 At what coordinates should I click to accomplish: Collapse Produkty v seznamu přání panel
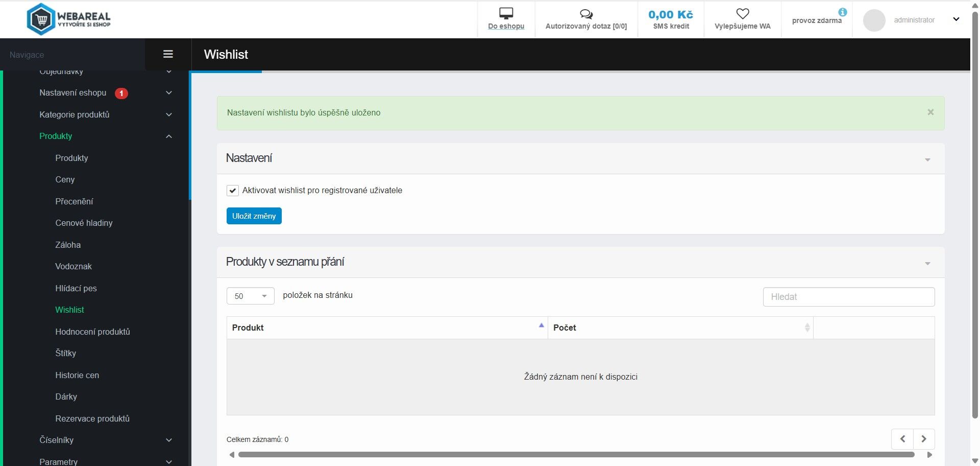[x=927, y=263]
